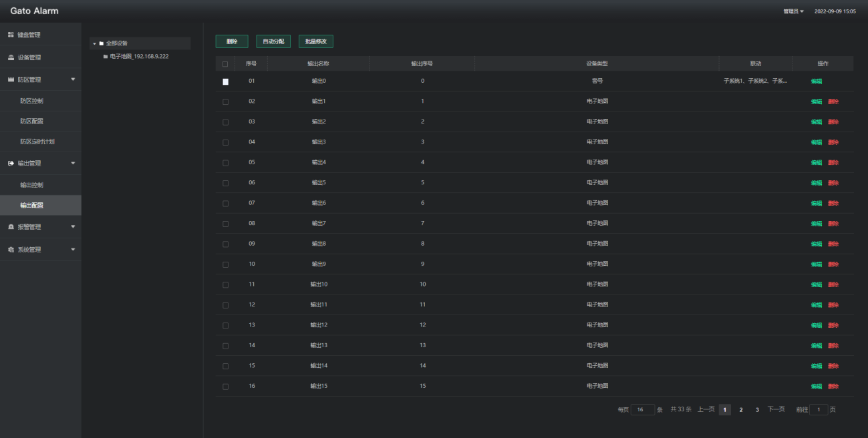Collapse the 输出管理 submenu arrow
Viewport: 868px width, 438px height.
pyautogui.click(x=73, y=163)
